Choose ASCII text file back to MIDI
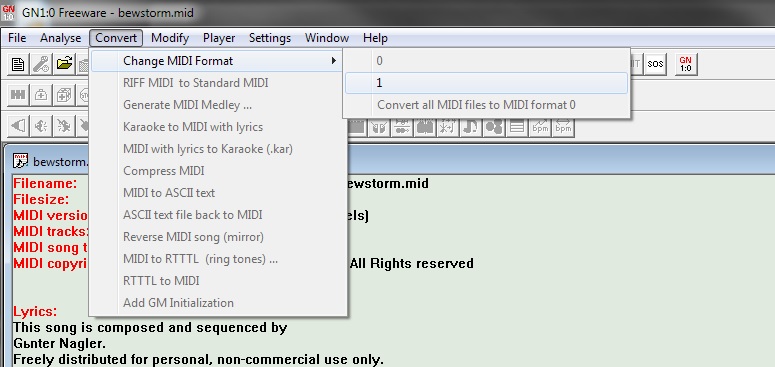The height and width of the screenshot is (367, 775). point(217,215)
